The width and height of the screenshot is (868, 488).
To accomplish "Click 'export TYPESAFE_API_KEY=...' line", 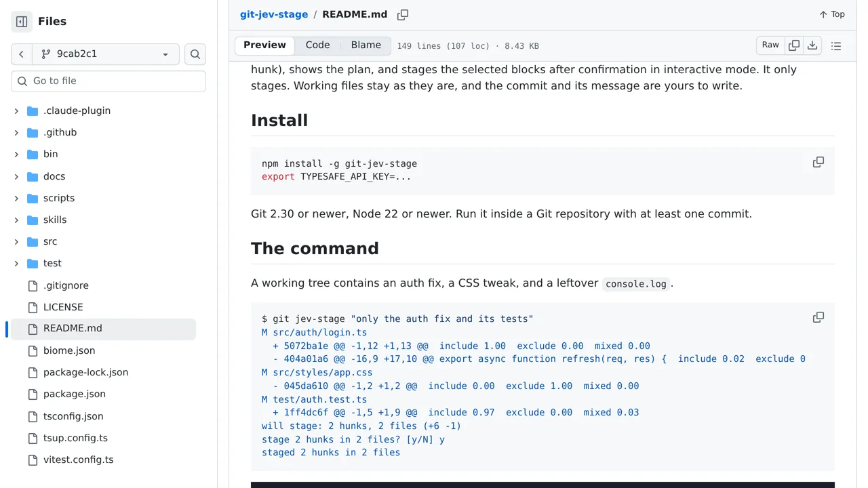I will [x=336, y=177].
